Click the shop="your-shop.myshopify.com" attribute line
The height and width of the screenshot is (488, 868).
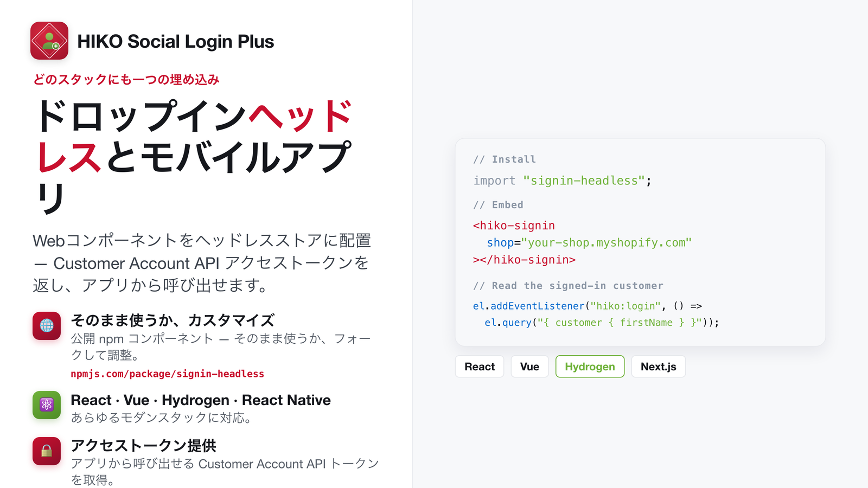[589, 243]
